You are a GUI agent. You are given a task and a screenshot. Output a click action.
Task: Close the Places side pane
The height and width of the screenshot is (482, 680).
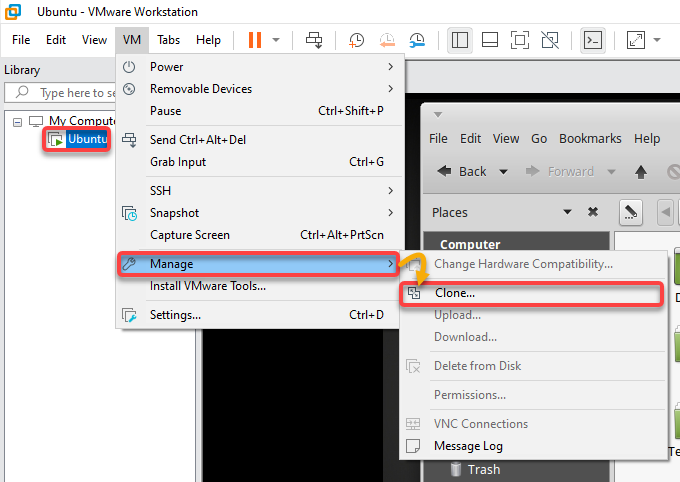pos(593,212)
